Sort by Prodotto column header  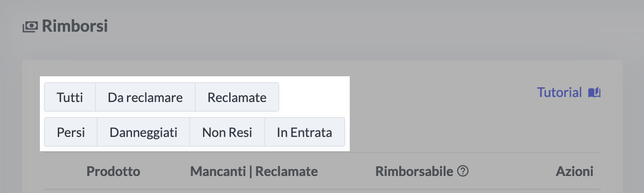(113, 172)
